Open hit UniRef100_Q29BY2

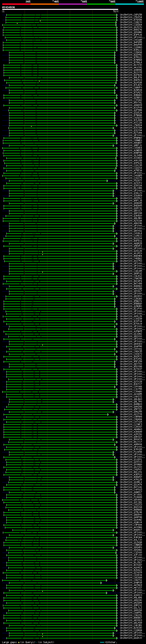click(x=131, y=98)
